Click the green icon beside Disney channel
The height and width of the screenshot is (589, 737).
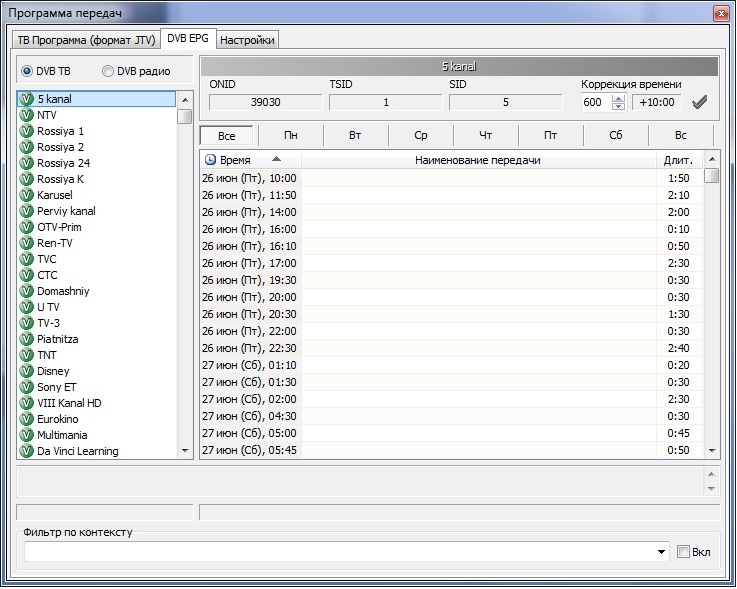(x=27, y=371)
